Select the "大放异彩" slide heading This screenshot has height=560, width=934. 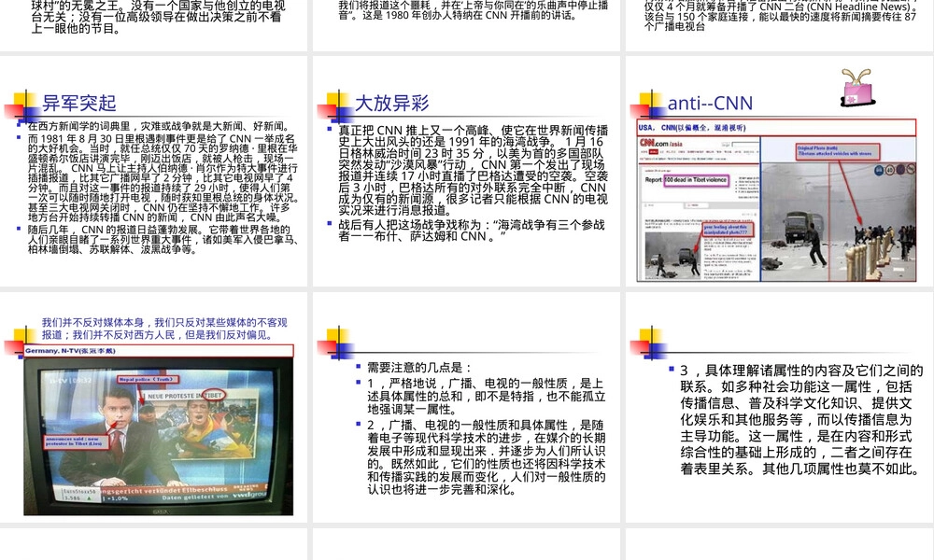point(391,103)
